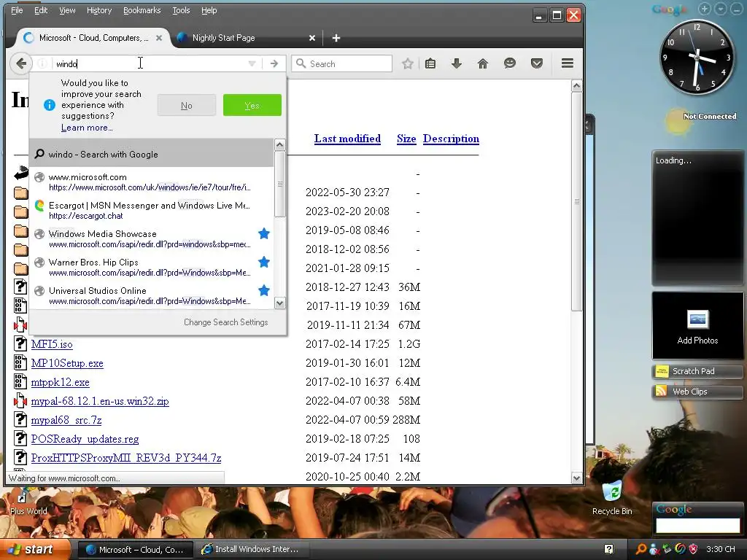Open the bookmarks list icon

click(x=430, y=63)
